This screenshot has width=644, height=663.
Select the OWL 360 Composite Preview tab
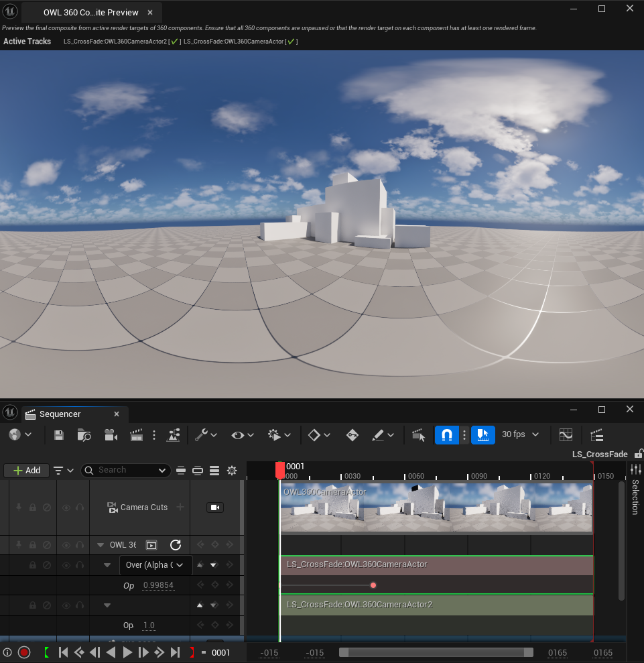pos(90,12)
